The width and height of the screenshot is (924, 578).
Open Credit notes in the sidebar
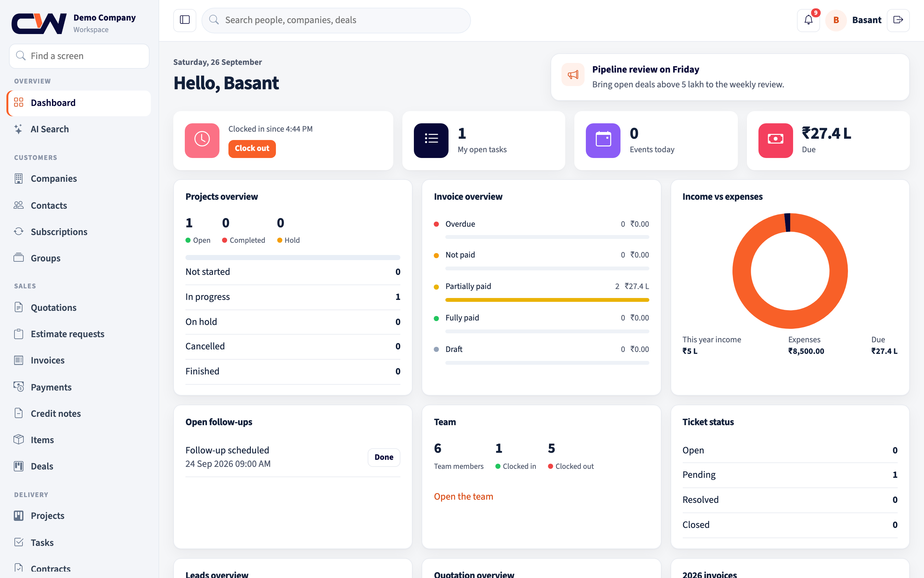coord(79,413)
